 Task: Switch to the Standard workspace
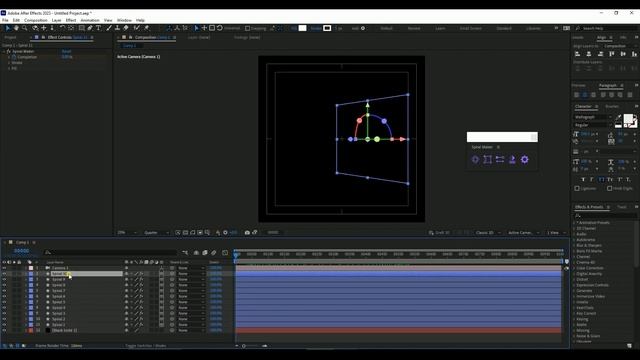click(504, 28)
